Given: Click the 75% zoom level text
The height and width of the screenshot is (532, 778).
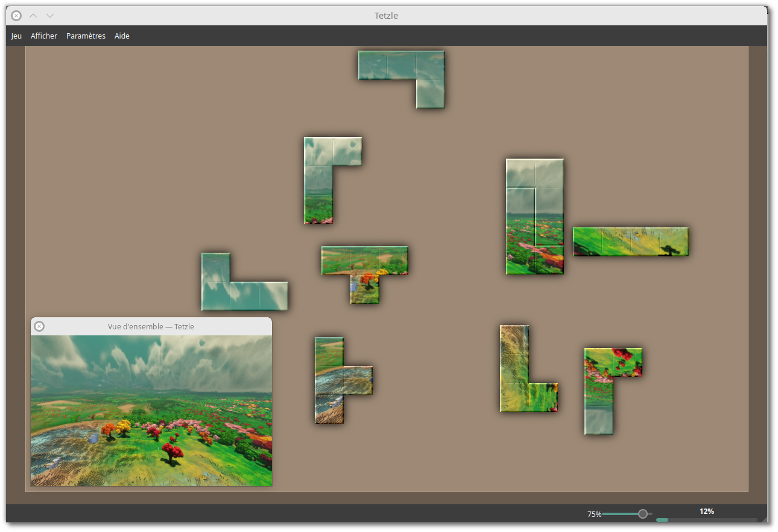Looking at the screenshot, I should click(x=594, y=515).
